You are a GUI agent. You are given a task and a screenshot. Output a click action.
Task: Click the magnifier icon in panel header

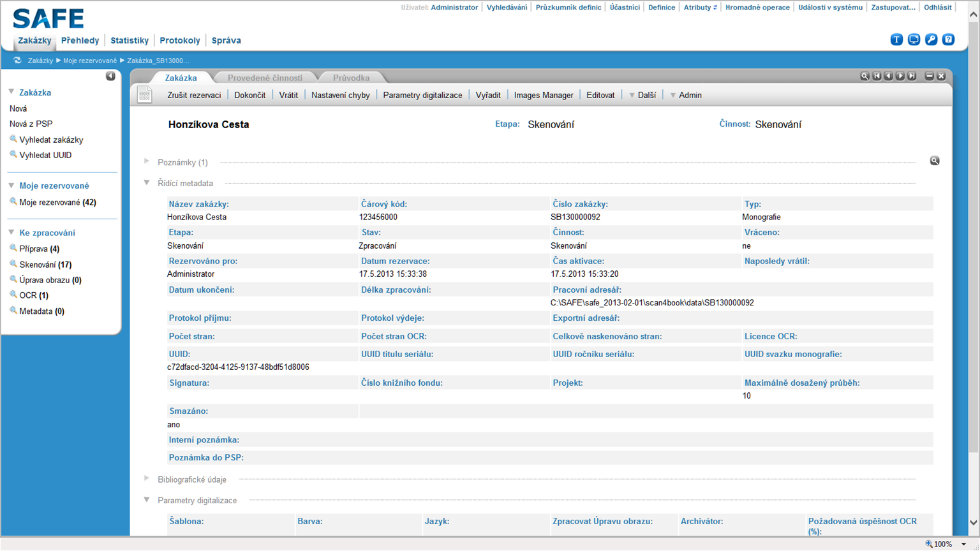click(865, 76)
